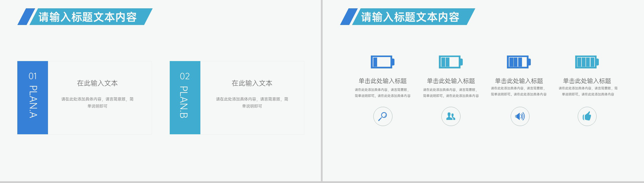Click the thumbs-up icon
644x183 pixels.
click(587, 117)
